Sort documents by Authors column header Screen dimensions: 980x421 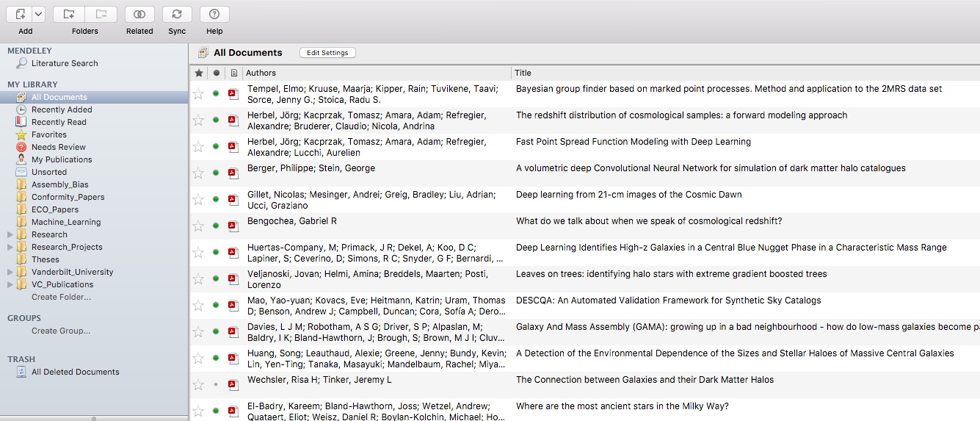click(376, 73)
